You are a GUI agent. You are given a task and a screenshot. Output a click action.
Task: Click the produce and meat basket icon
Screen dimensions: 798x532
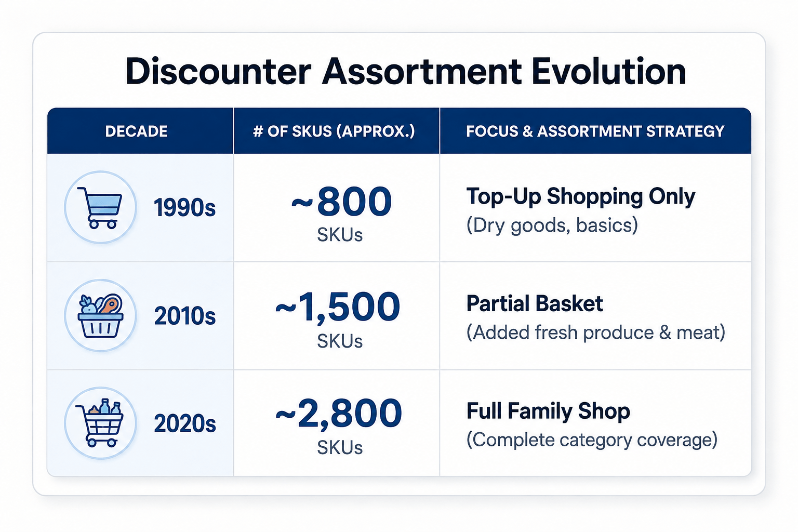pos(100,315)
